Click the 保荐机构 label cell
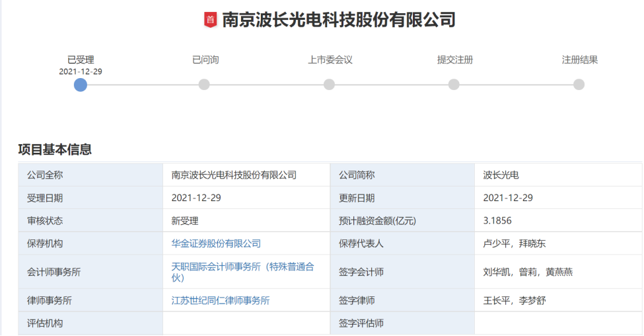Viewport: 644px width, 336px height. (x=90, y=243)
